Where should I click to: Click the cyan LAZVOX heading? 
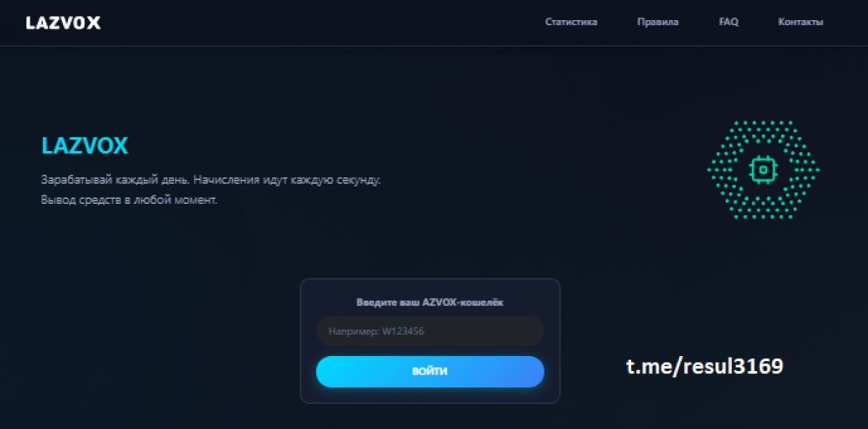(x=84, y=147)
